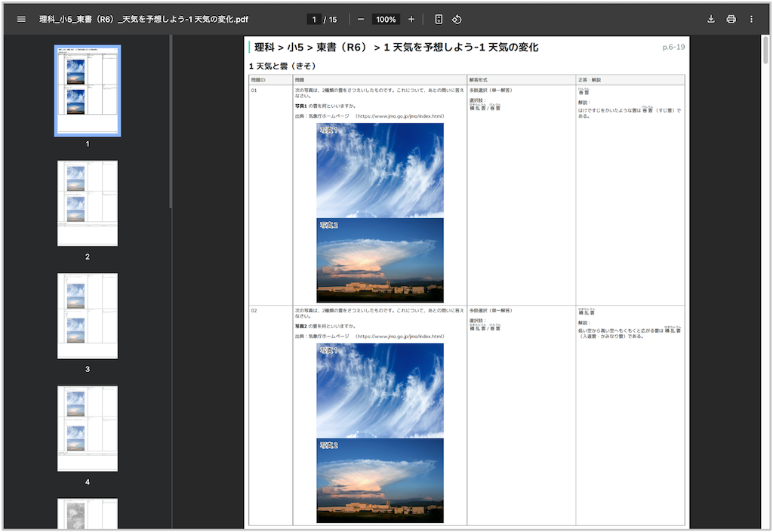Zoom in with the plus icon
Screen dimensions: 773x532
click(x=411, y=19)
